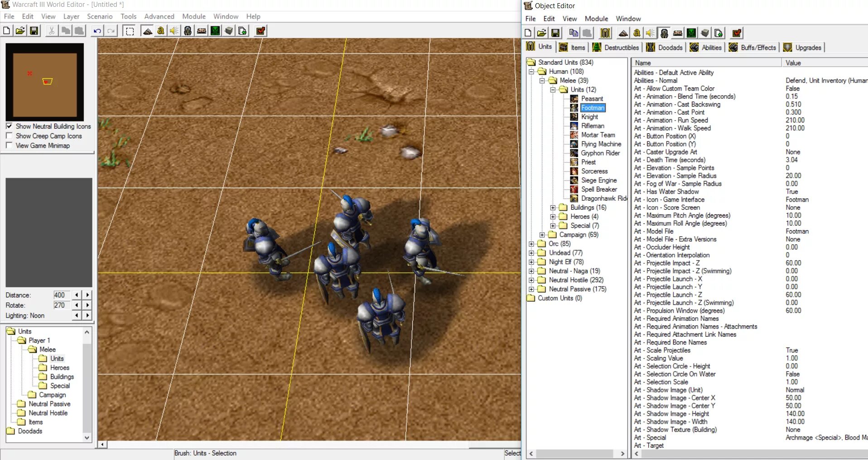
Task: Click the Rotate value field
Action: tap(62, 305)
